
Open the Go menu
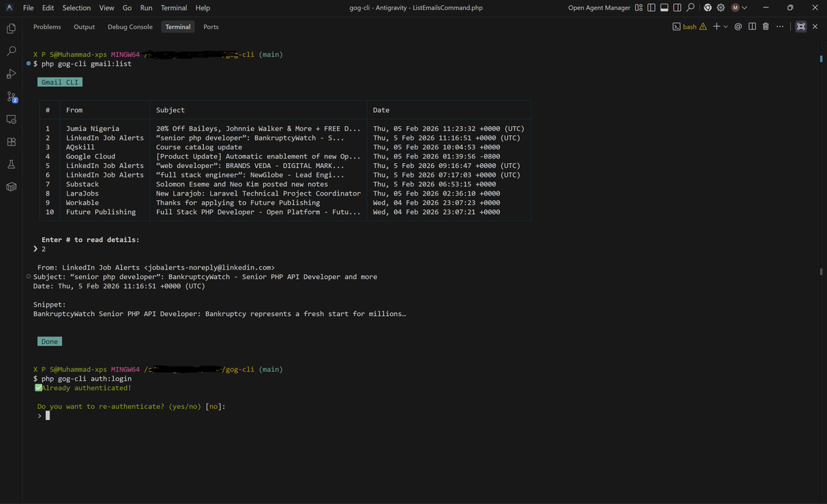point(127,8)
